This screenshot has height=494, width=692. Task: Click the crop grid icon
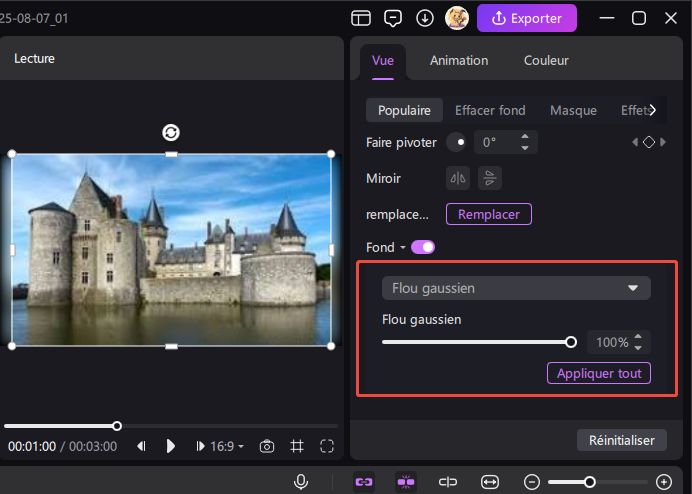pos(297,446)
